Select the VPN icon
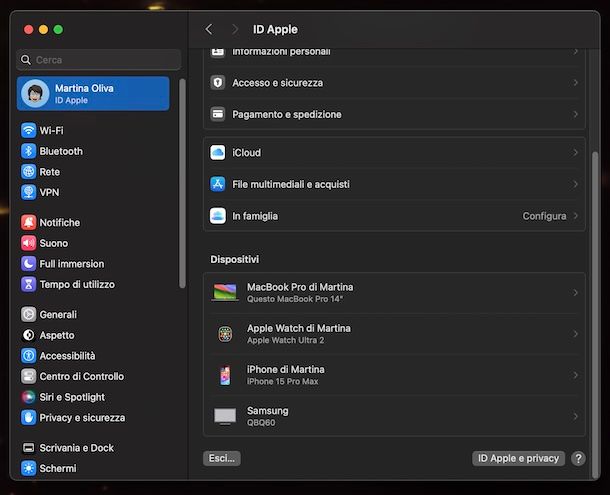610x495 pixels. [28, 192]
